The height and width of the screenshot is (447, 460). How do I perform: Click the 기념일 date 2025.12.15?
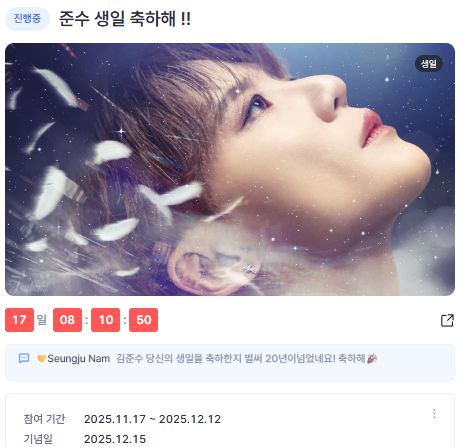(115, 439)
